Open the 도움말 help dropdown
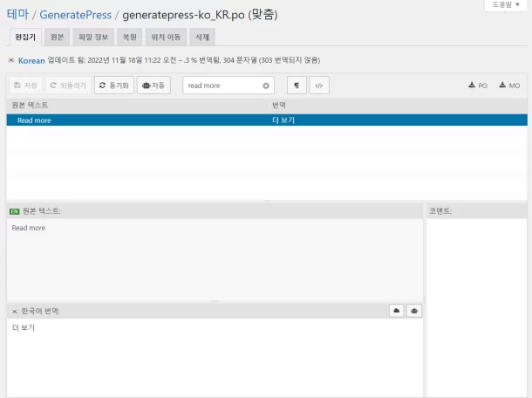Viewport: 532px width, 398px height. [x=506, y=4]
